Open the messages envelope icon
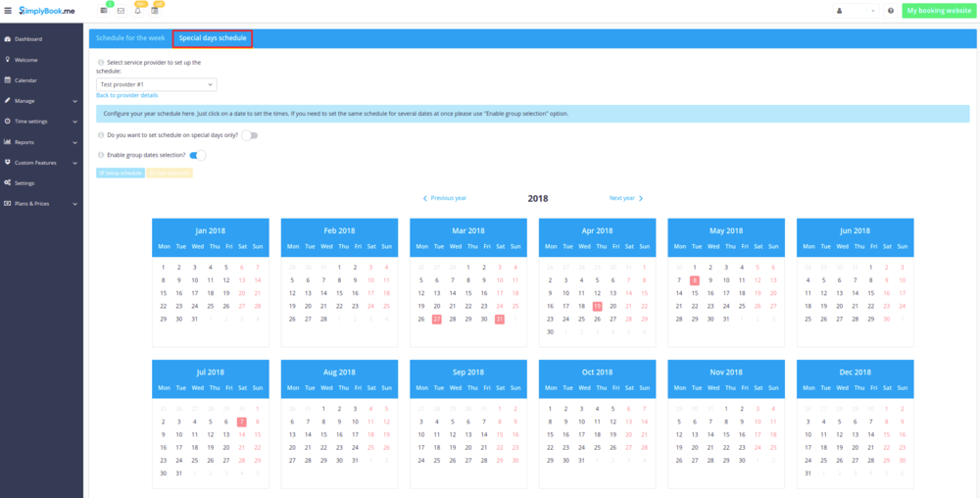The image size is (980, 498). click(121, 11)
